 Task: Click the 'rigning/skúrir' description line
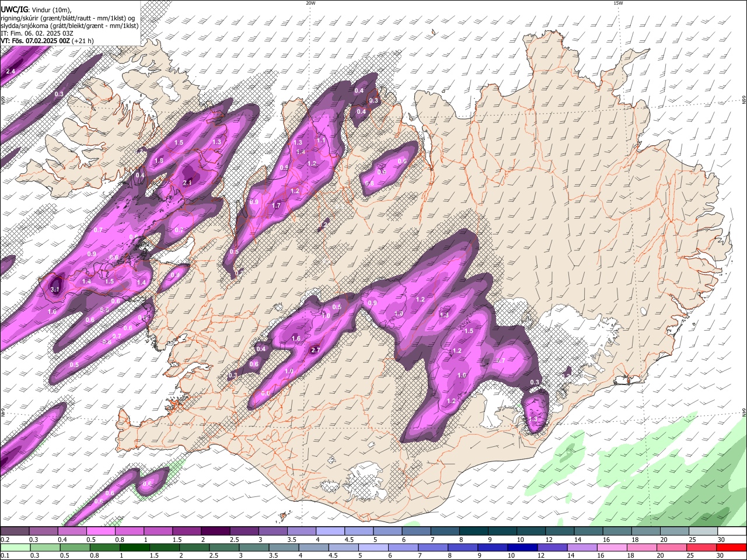pyautogui.click(x=67, y=18)
